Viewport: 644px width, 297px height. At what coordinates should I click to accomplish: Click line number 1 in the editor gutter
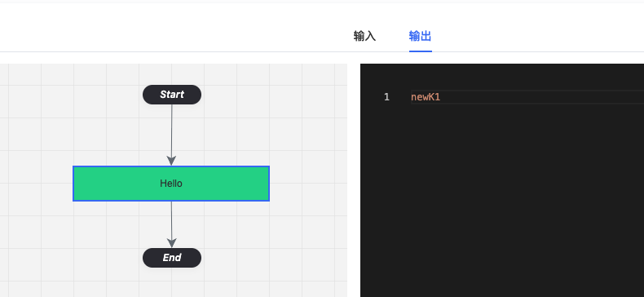click(x=386, y=97)
